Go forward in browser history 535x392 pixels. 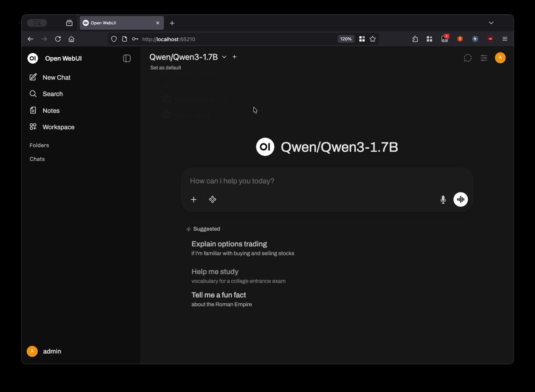[x=44, y=39]
